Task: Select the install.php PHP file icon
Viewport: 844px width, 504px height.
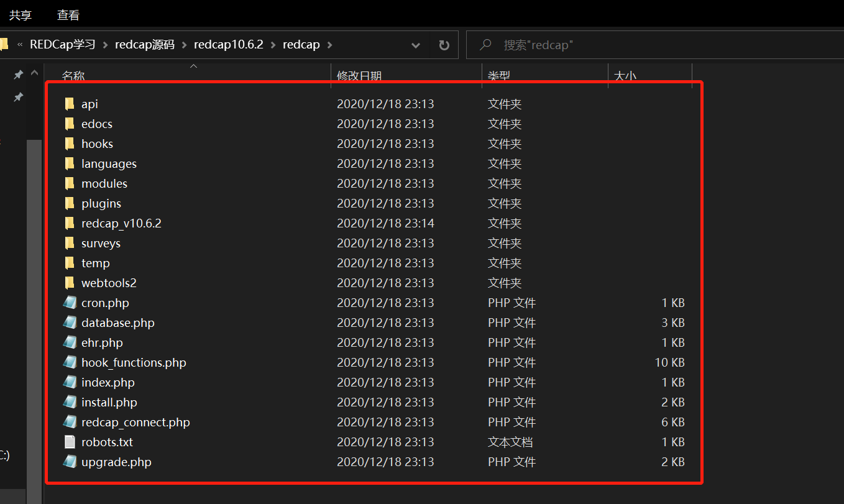Action: (x=70, y=401)
